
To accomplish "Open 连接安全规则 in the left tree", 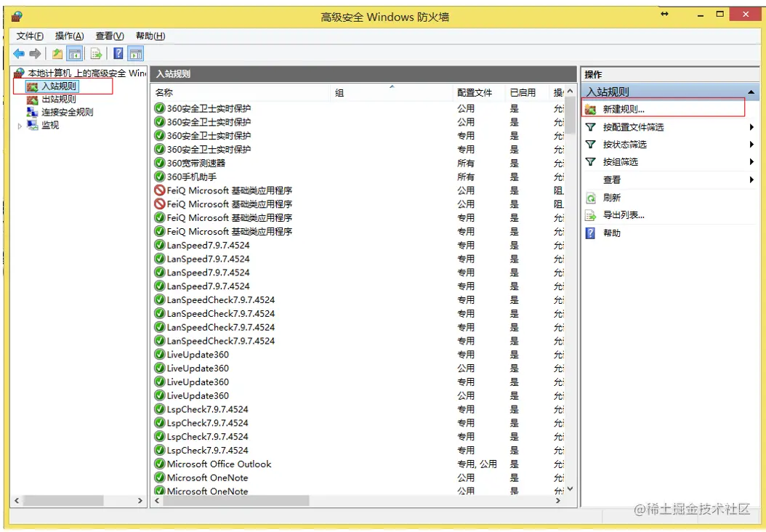I will (x=68, y=112).
